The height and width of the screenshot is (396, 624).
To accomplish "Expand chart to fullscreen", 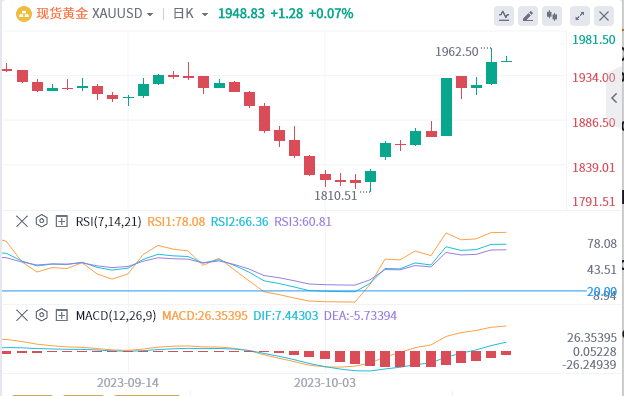I will tap(580, 16).
